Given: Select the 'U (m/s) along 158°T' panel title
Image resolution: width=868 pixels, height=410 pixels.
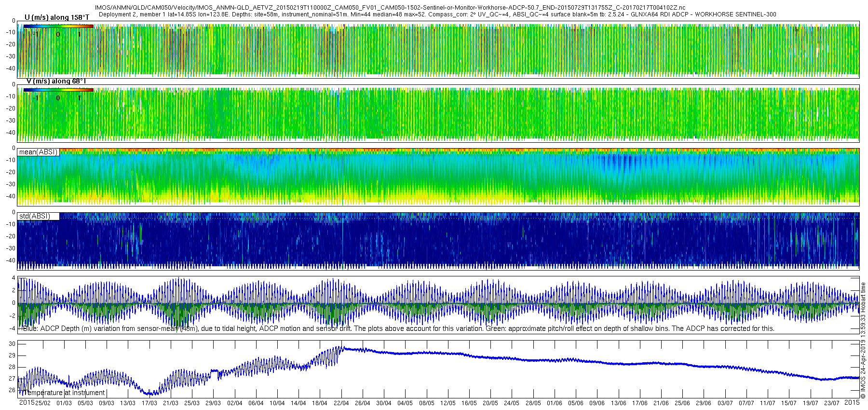Looking at the screenshot, I should (57, 17).
